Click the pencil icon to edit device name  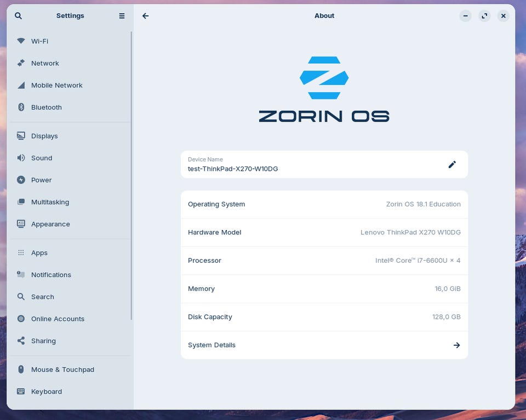[452, 165]
